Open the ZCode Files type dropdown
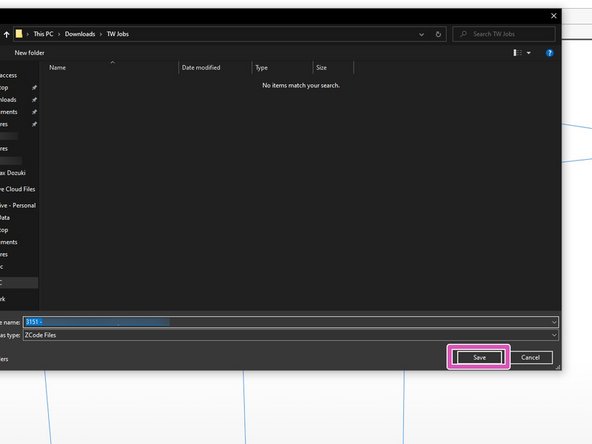 click(x=554, y=335)
